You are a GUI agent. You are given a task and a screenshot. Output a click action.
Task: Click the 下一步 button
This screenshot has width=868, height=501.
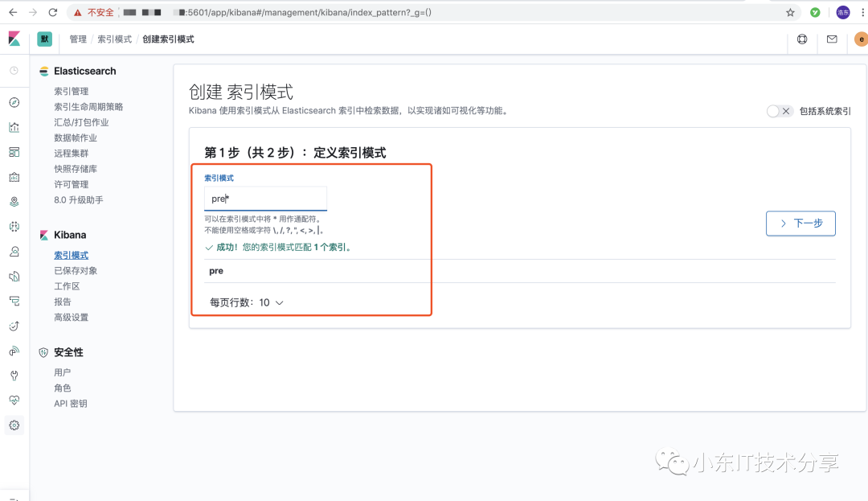pyautogui.click(x=800, y=224)
